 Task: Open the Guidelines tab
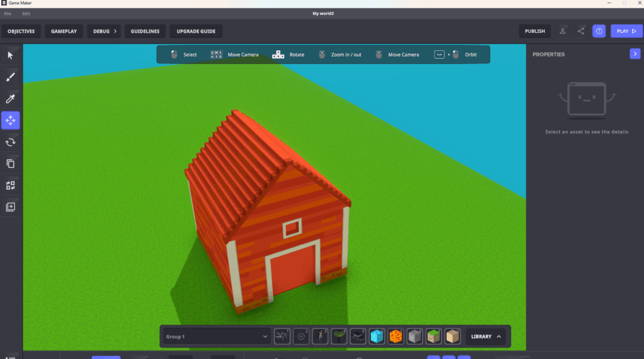pyautogui.click(x=145, y=31)
